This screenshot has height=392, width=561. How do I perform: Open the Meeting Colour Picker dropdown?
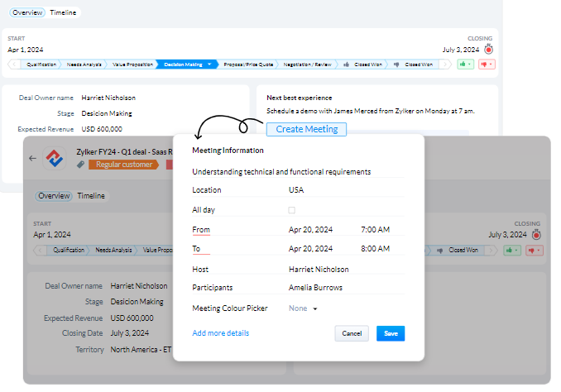[x=303, y=308]
